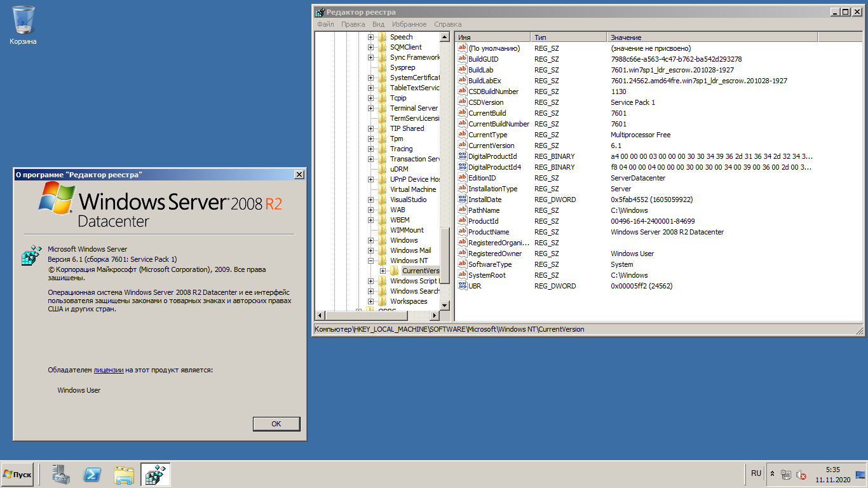Open the Файл menu

(325, 24)
